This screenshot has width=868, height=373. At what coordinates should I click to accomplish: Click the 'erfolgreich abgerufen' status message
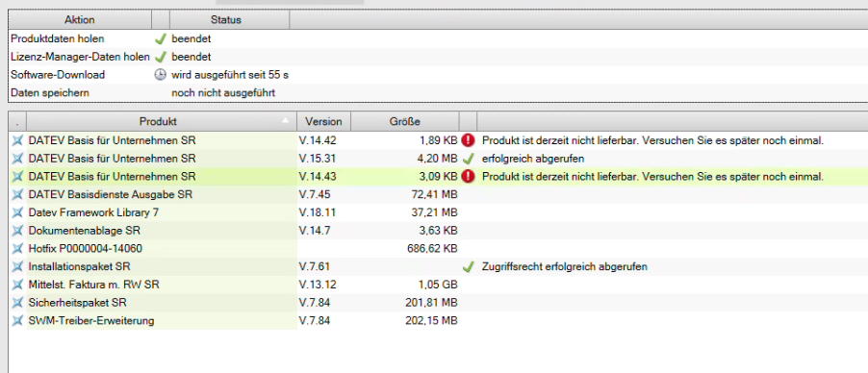click(533, 159)
